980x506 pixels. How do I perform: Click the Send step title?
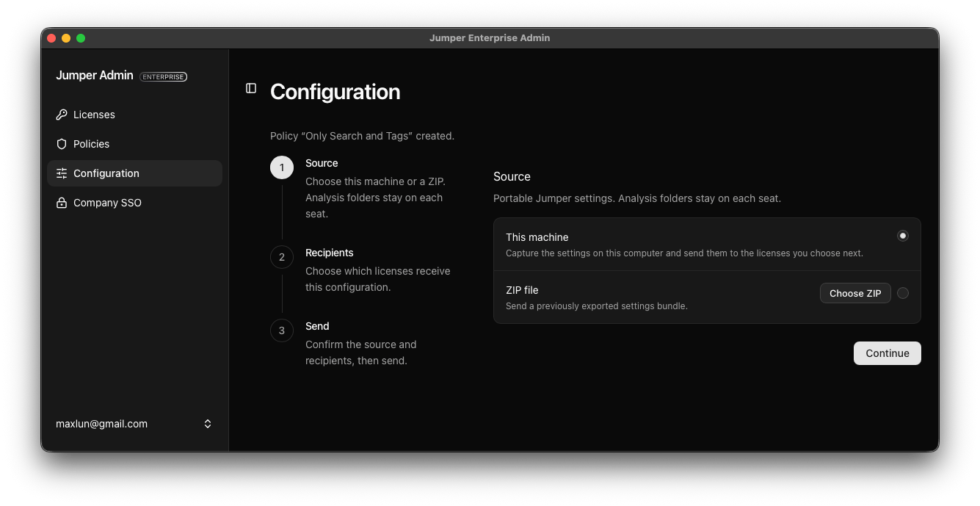pyautogui.click(x=317, y=326)
